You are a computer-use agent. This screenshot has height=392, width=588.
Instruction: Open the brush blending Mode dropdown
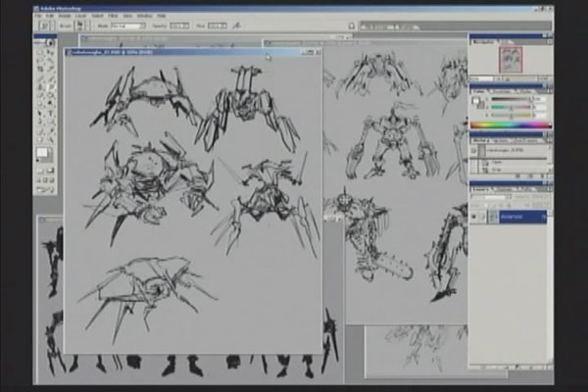[130, 25]
